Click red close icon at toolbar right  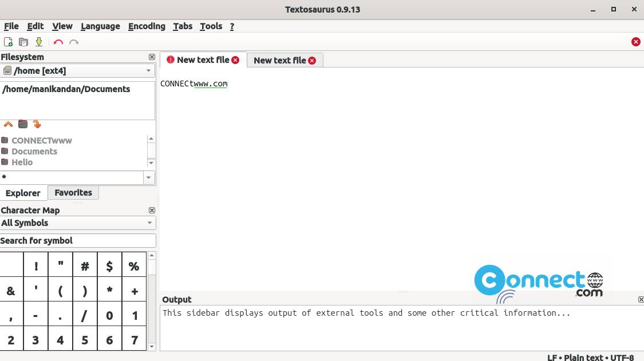click(x=636, y=42)
